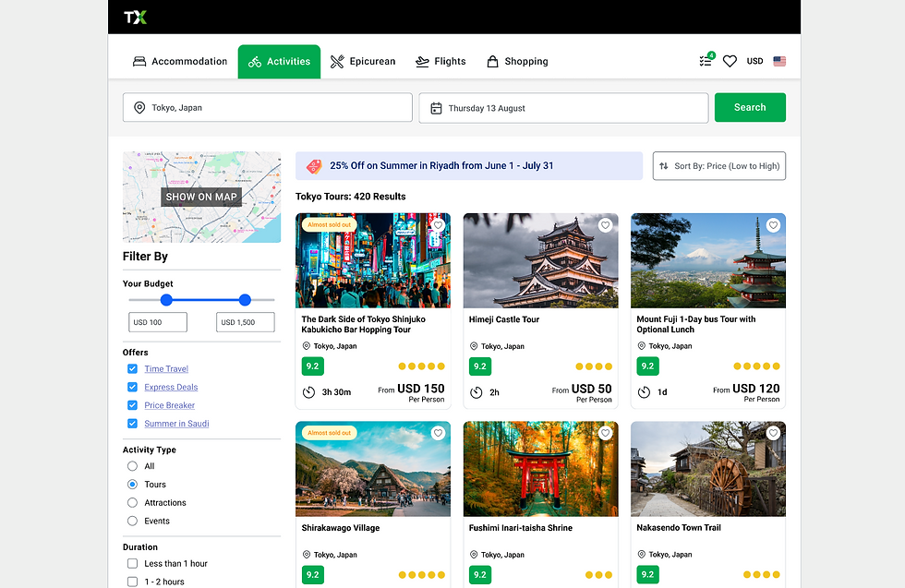The image size is (905, 588).
Task: Click the SHOW ON MAP button
Action: click(x=201, y=197)
